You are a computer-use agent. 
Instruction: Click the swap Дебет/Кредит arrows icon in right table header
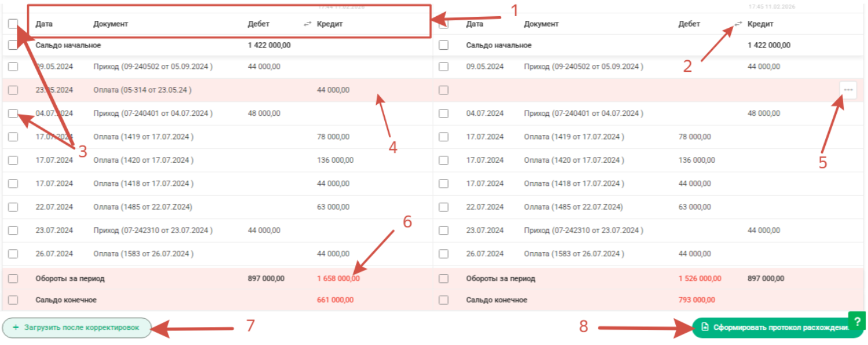pyautogui.click(x=738, y=24)
